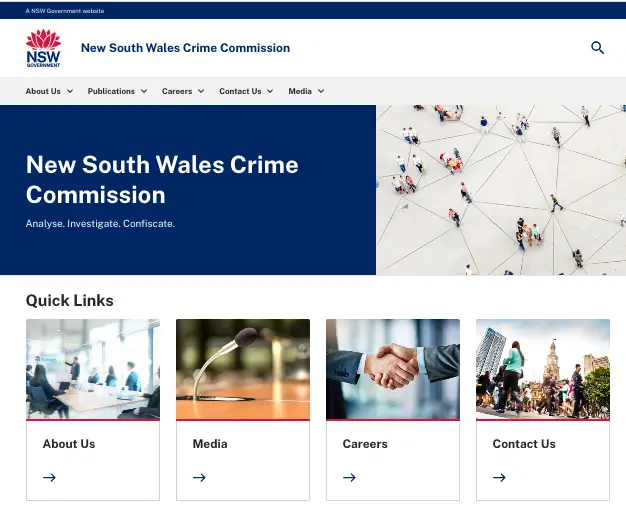Click the 'Quick Links' heading
This screenshot has height=518, width=626.
pyautogui.click(x=69, y=301)
